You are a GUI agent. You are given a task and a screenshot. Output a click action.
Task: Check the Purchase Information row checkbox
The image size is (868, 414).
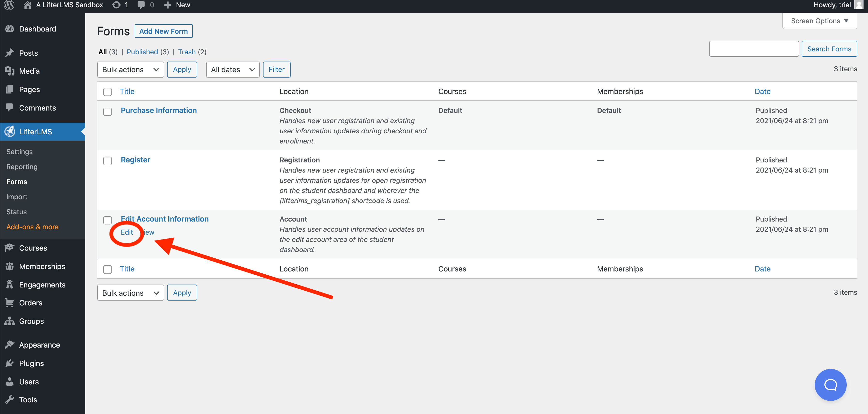(x=108, y=111)
